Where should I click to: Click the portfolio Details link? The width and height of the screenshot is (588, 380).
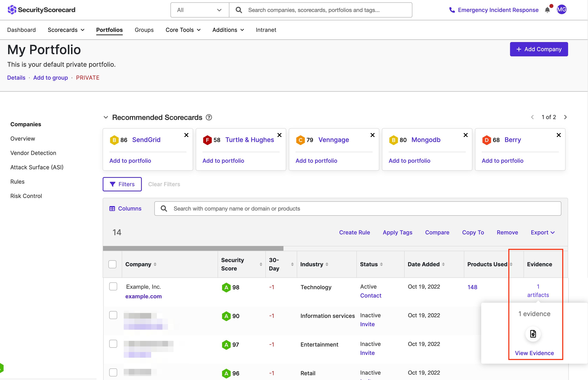coord(16,78)
